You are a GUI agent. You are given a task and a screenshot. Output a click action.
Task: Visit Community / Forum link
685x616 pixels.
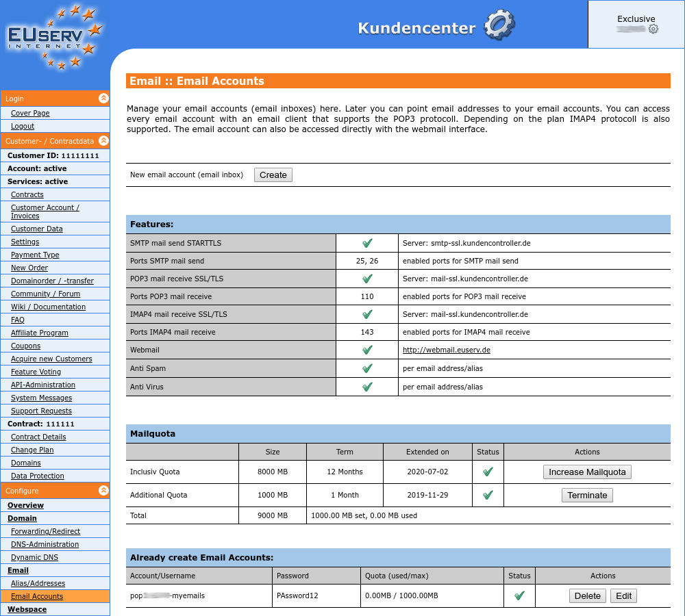(45, 294)
